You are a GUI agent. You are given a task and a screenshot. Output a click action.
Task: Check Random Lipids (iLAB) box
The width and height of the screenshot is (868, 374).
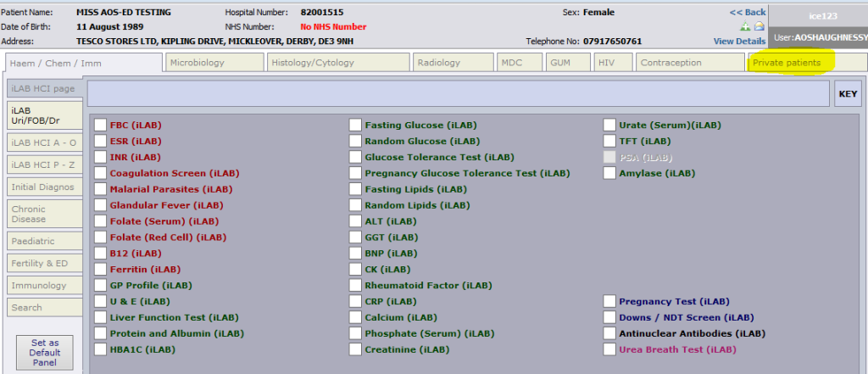[x=355, y=205]
